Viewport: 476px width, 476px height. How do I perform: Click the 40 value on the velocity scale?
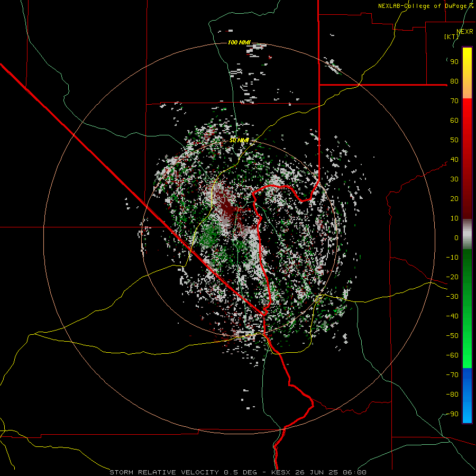pyautogui.click(x=454, y=160)
